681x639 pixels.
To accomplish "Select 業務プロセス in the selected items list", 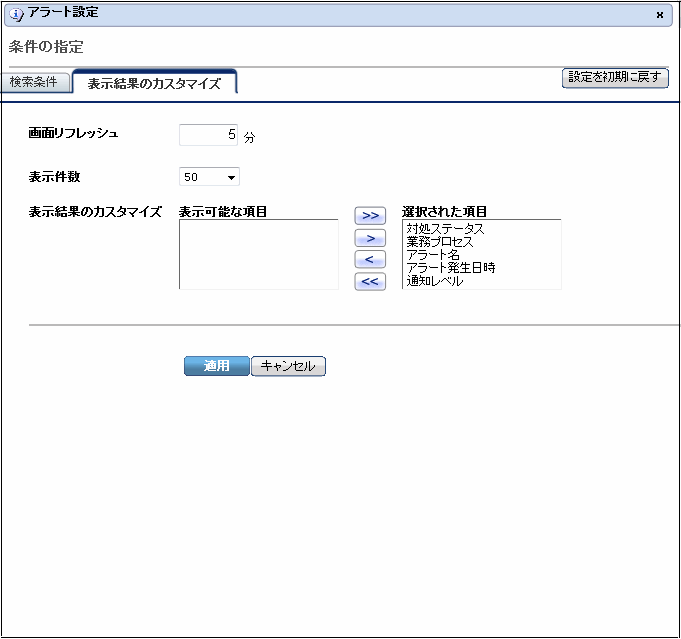I will [440, 242].
